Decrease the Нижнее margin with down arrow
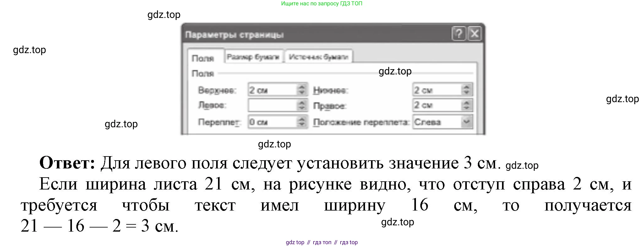 click(x=467, y=93)
